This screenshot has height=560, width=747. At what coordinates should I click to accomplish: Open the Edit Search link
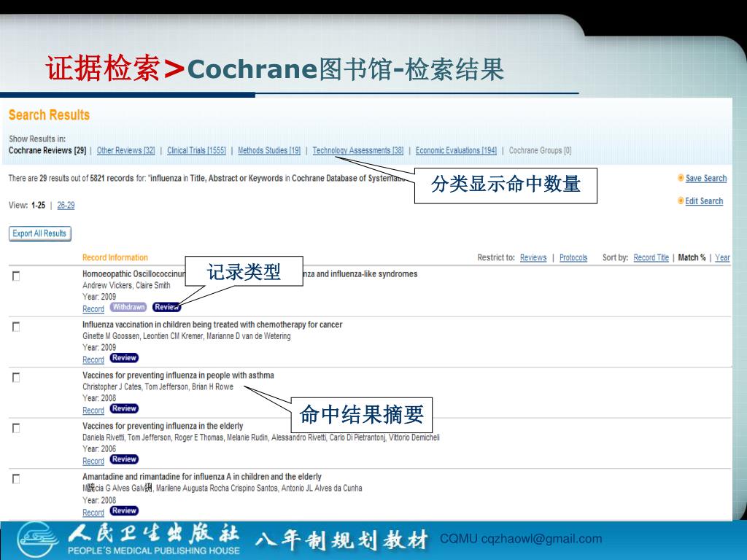point(704,201)
